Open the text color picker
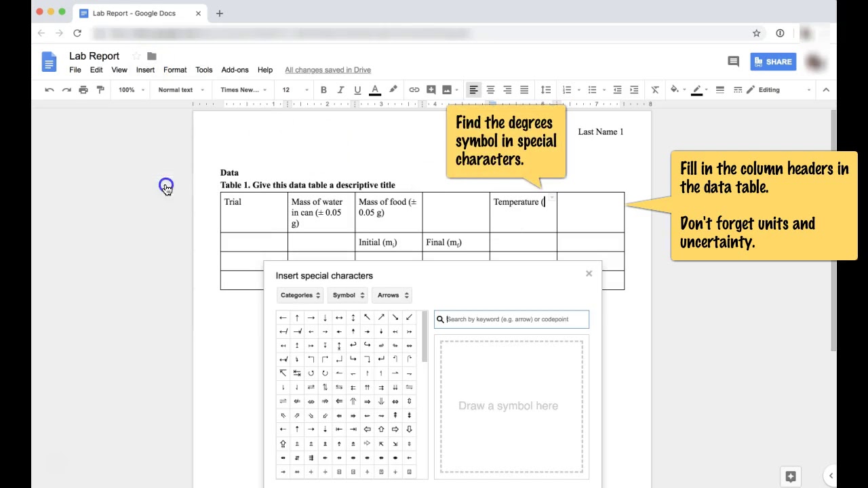Image resolution: width=868 pixels, height=488 pixels. click(x=375, y=89)
